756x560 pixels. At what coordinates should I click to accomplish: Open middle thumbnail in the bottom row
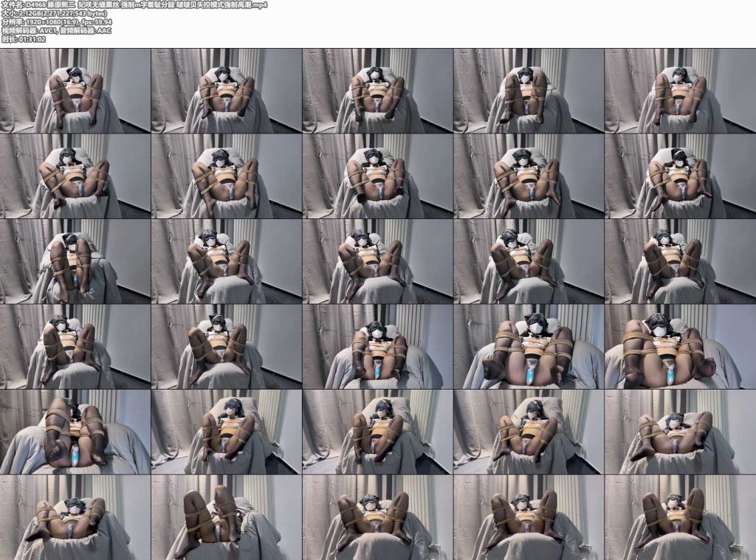tap(377, 517)
